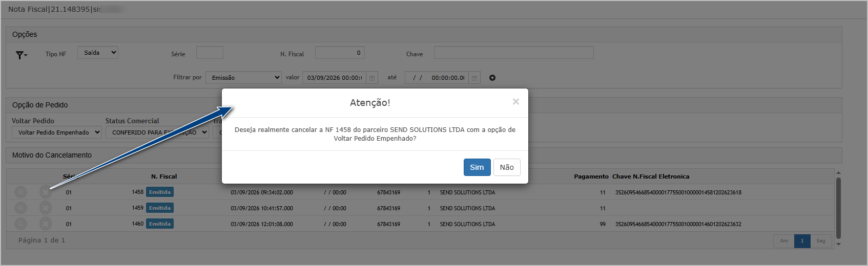The width and height of the screenshot is (868, 266).
Task: Select the até end date field
Action: tap(437, 78)
